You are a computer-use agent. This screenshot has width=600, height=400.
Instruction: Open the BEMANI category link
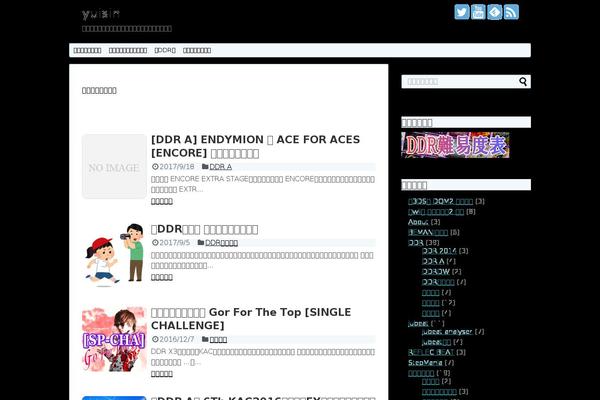pos(428,232)
